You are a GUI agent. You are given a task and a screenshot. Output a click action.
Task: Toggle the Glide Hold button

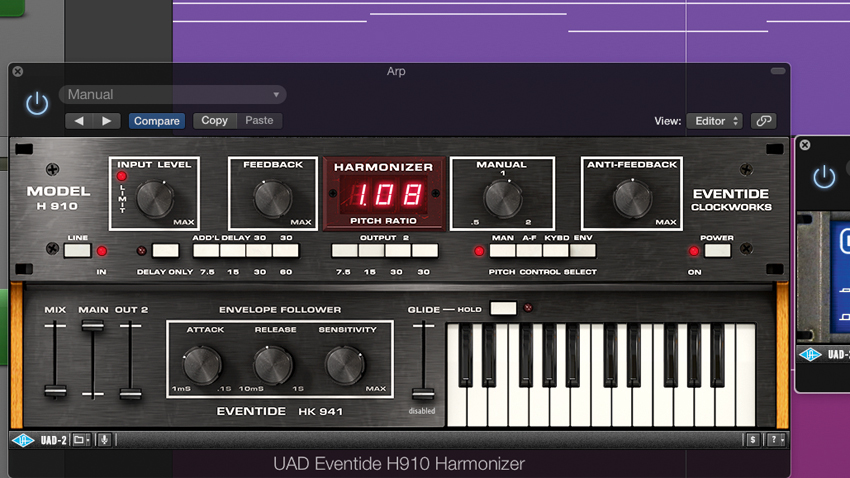503,308
